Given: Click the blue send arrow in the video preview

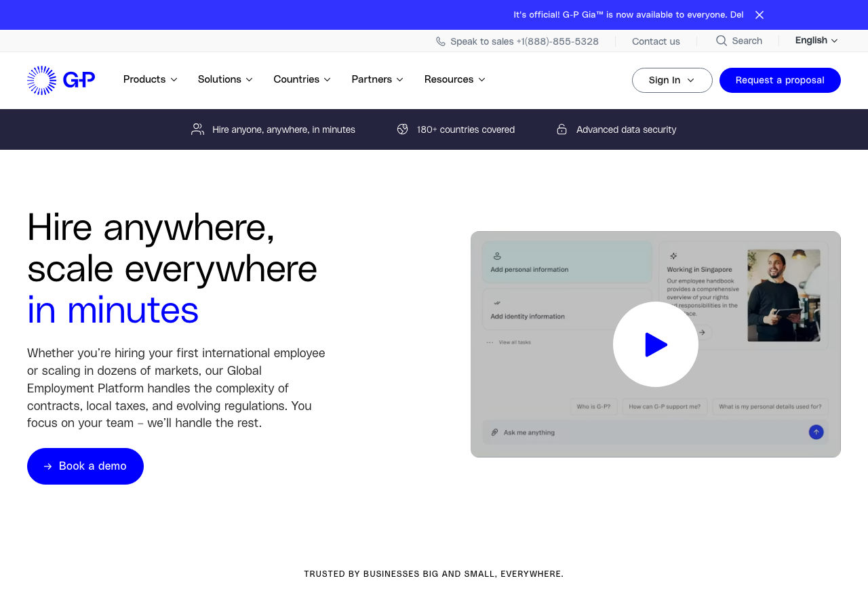Looking at the screenshot, I should tap(816, 432).
